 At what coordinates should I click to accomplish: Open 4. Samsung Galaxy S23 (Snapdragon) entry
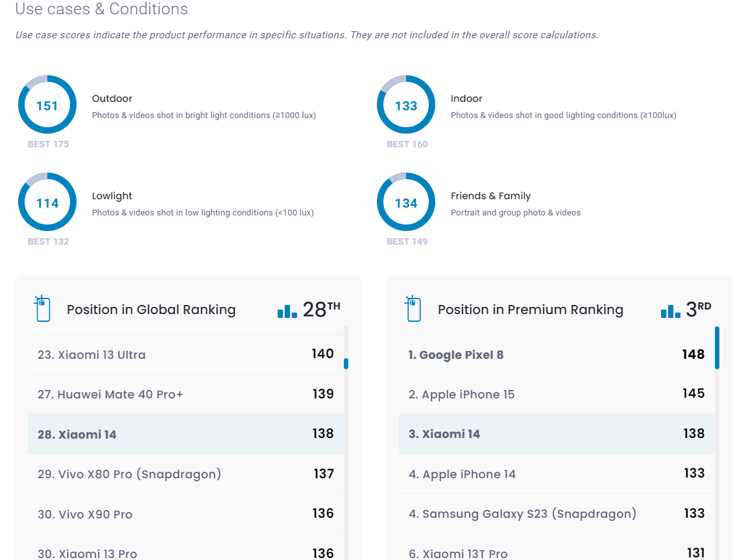[557, 514]
